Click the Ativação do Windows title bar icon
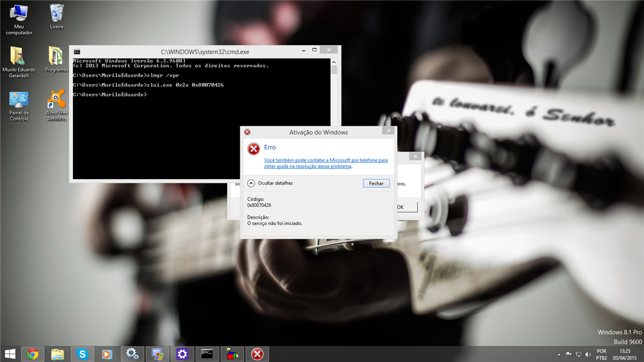This screenshot has width=644, height=362. [247, 132]
